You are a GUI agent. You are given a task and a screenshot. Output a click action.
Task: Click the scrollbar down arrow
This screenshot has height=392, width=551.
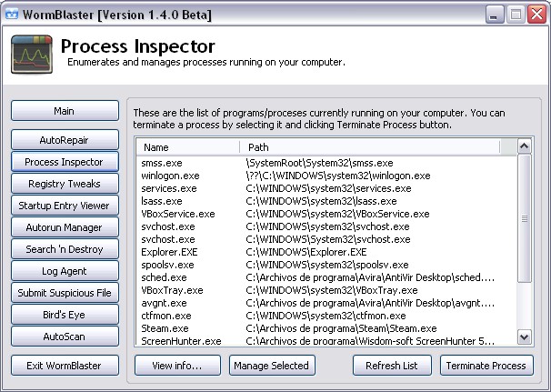click(x=525, y=337)
